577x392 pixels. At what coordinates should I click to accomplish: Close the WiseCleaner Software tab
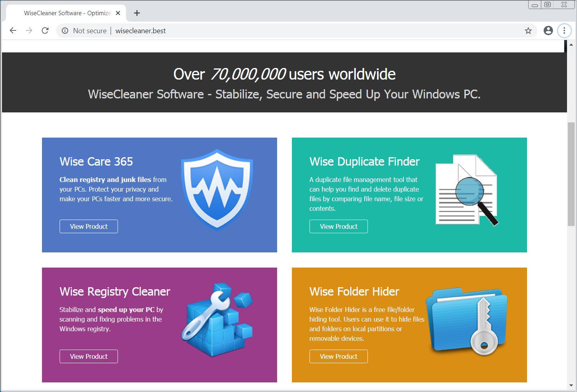tap(118, 13)
